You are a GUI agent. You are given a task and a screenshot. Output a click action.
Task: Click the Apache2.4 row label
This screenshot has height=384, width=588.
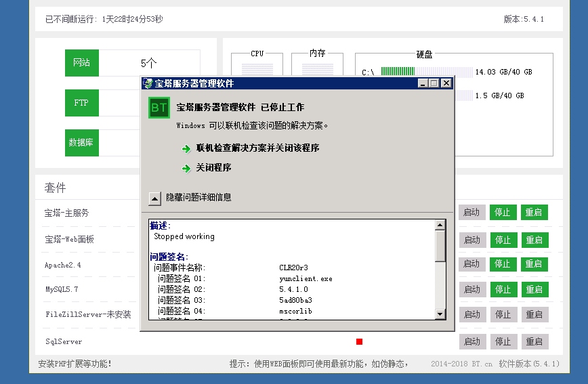click(x=62, y=265)
